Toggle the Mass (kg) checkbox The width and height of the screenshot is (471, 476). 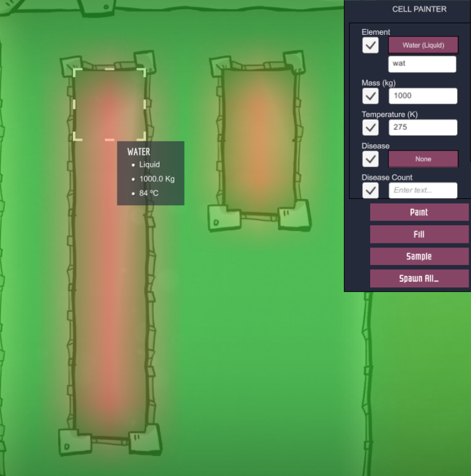(x=370, y=96)
